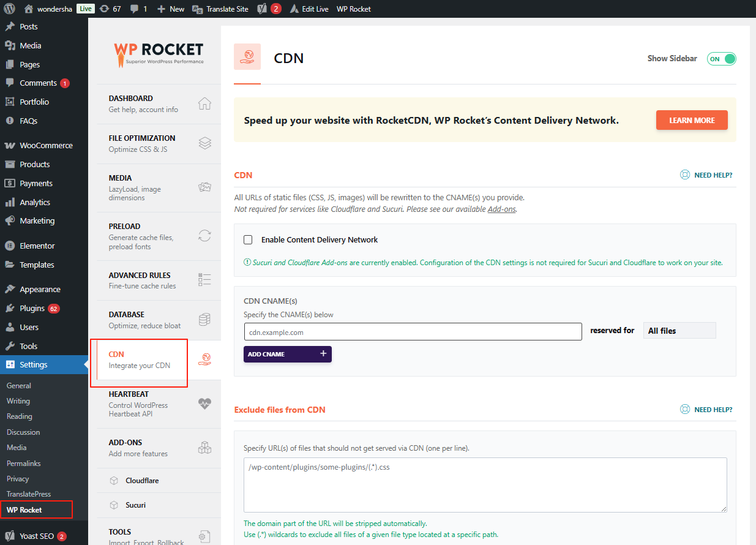The height and width of the screenshot is (545, 756).
Task: Toggle the Show Sidebar switch off
Action: (x=721, y=59)
